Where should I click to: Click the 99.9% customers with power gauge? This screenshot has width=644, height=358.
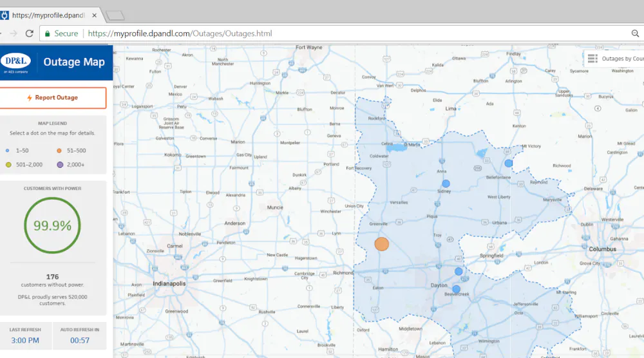click(52, 225)
